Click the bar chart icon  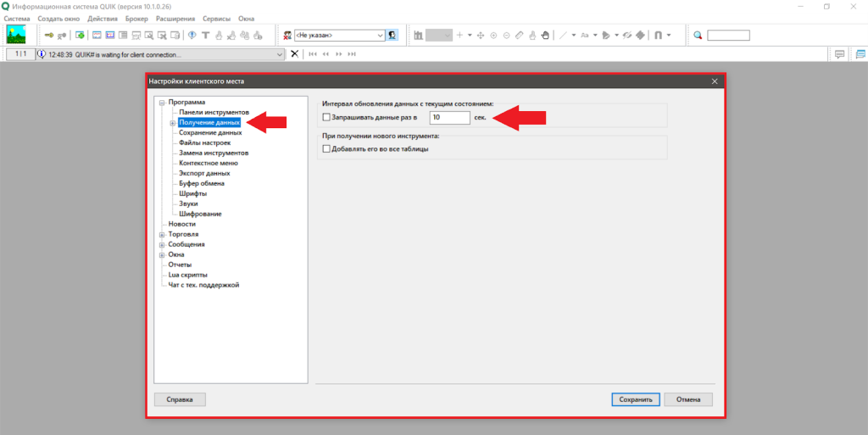pyautogui.click(x=419, y=36)
